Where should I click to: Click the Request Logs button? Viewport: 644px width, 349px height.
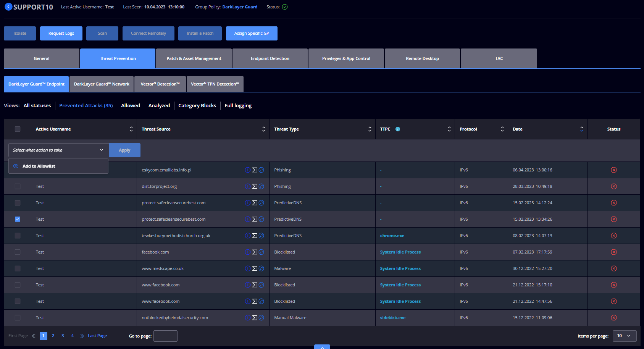[x=61, y=33]
